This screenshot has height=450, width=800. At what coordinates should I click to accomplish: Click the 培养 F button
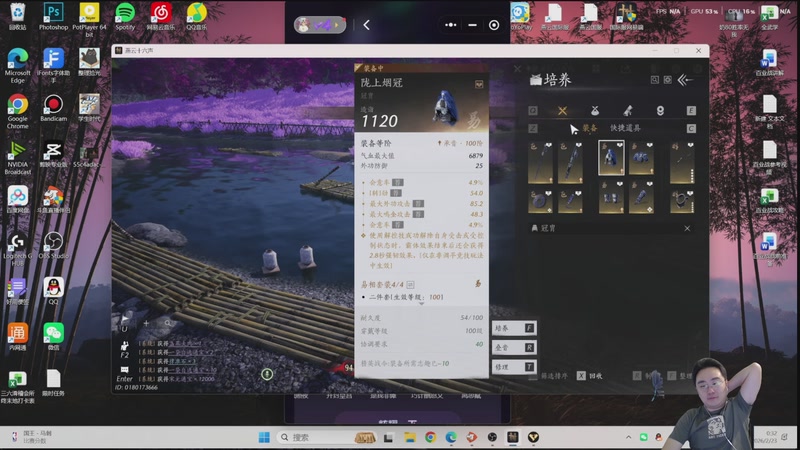point(514,328)
